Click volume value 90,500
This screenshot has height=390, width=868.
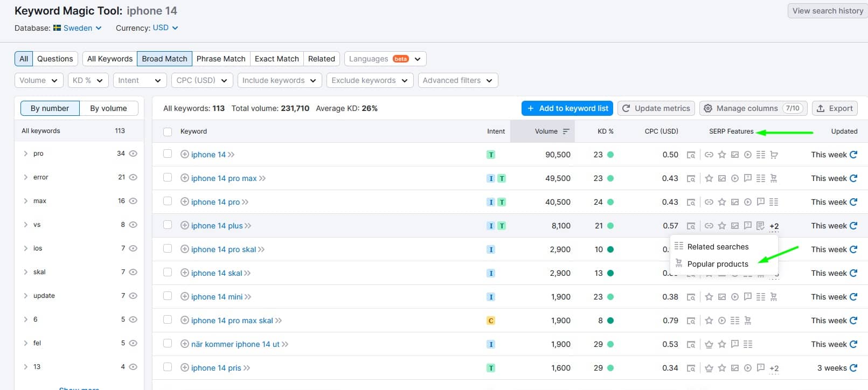(558, 155)
